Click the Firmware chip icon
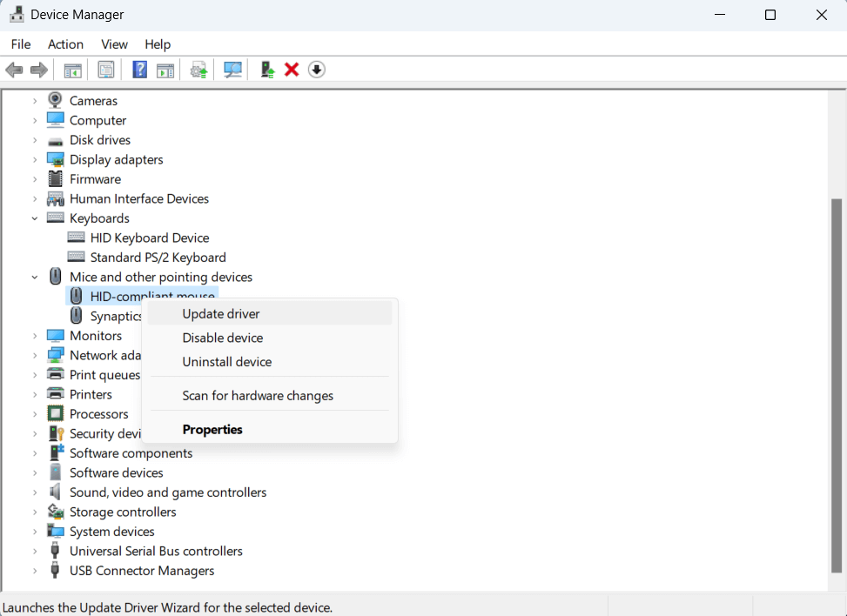The width and height of the screenshot is (847, 616). pyautogui.click(x=55, y=178)
